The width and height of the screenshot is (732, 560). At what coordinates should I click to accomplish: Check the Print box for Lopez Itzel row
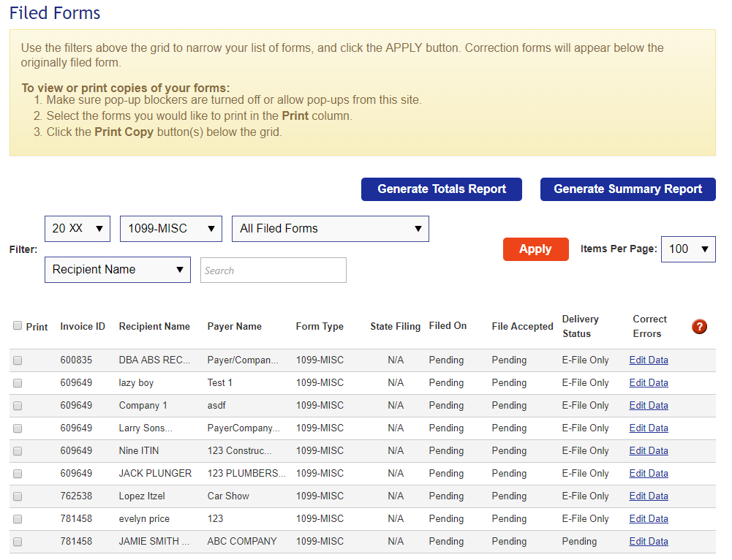[x=18, y=496]
